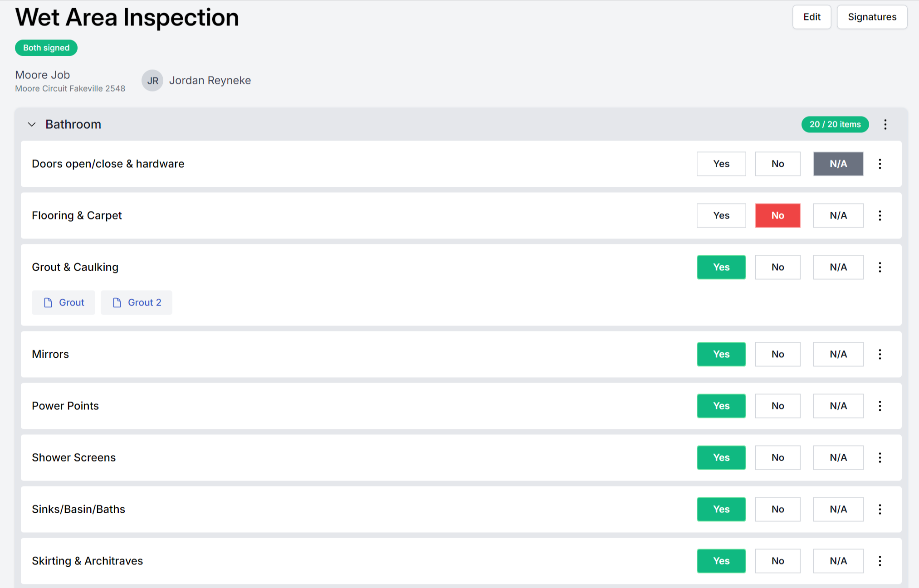Mark Shower Screens as No
This screenshot has width=919, height=588.
pyautogui.click(x=777, y=457)
